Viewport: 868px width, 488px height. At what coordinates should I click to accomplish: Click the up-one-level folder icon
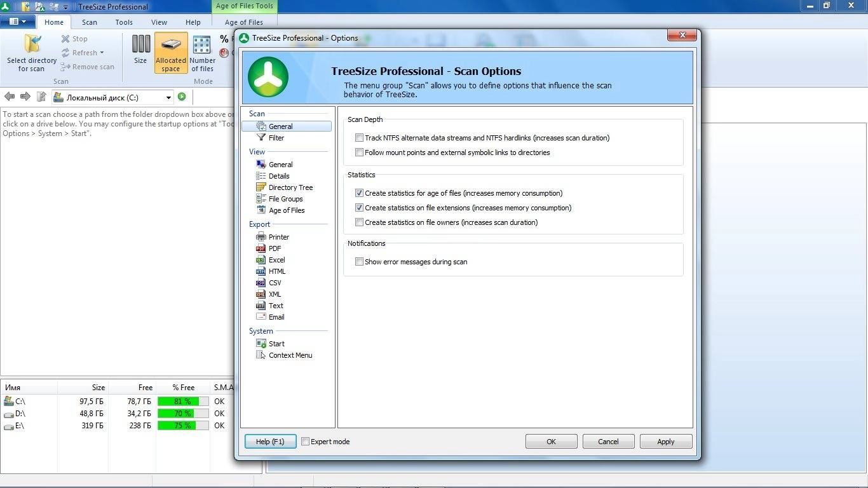coord(41,97)
